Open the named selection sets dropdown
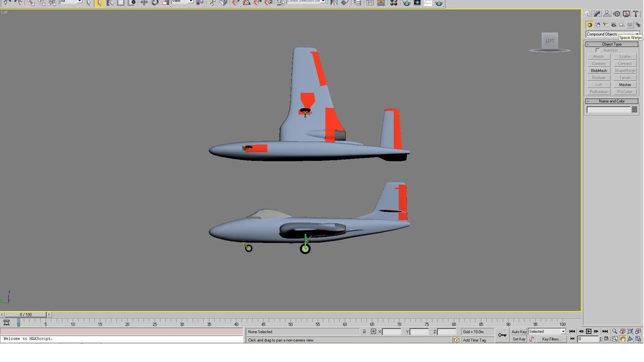This screenshot has width=644, height=362. click(x=307, y=2)
